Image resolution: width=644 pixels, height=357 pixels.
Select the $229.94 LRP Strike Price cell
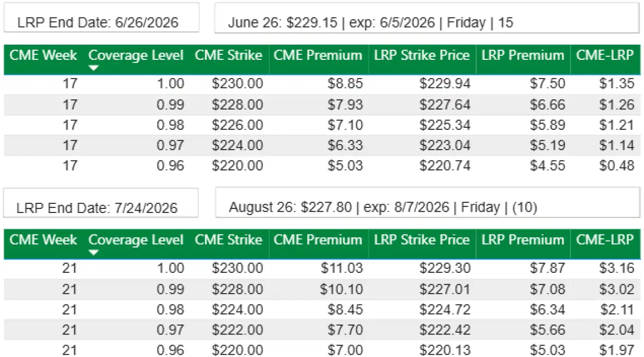445,84
